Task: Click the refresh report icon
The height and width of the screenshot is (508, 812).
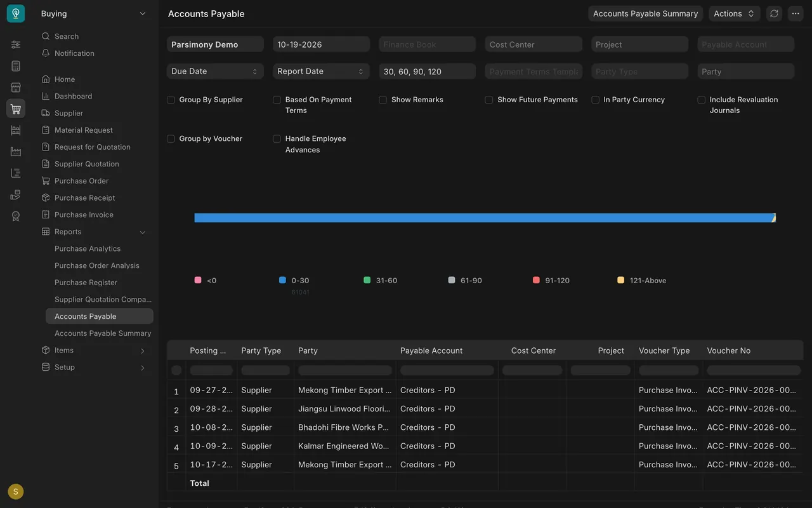Action: [774, 13]
